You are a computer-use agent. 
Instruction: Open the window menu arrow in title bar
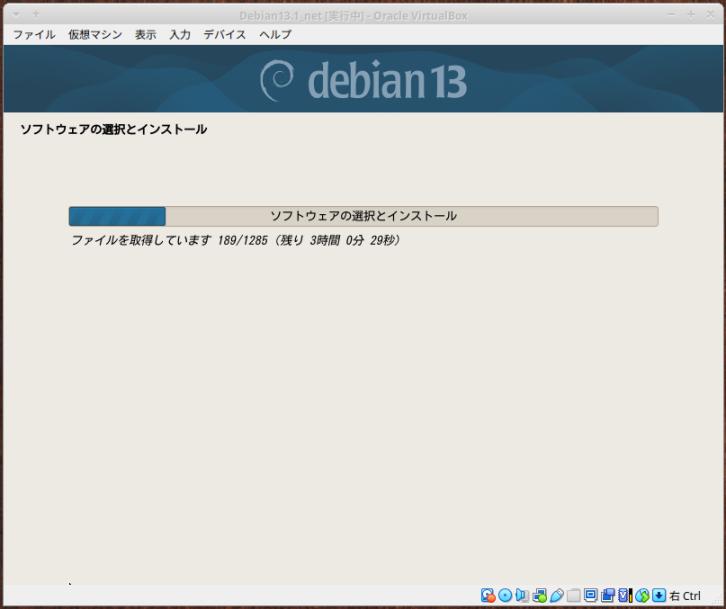[16, 14]
